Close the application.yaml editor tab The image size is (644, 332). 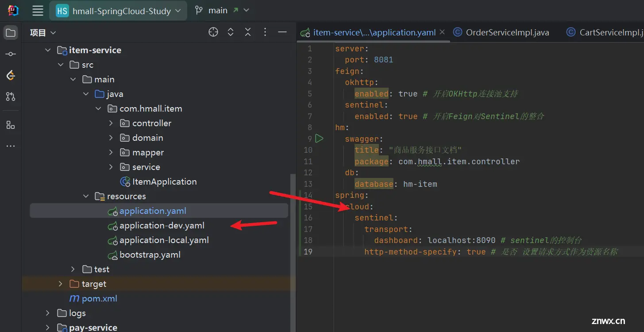442,32
